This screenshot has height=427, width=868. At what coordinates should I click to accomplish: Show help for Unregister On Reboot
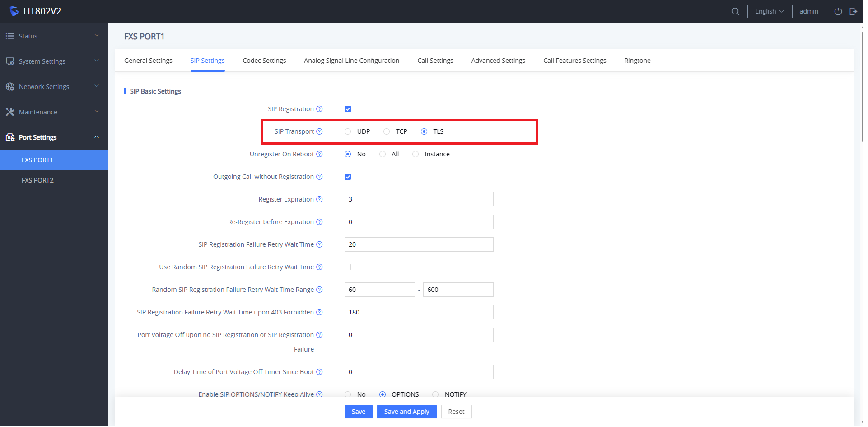click(319, 154)
